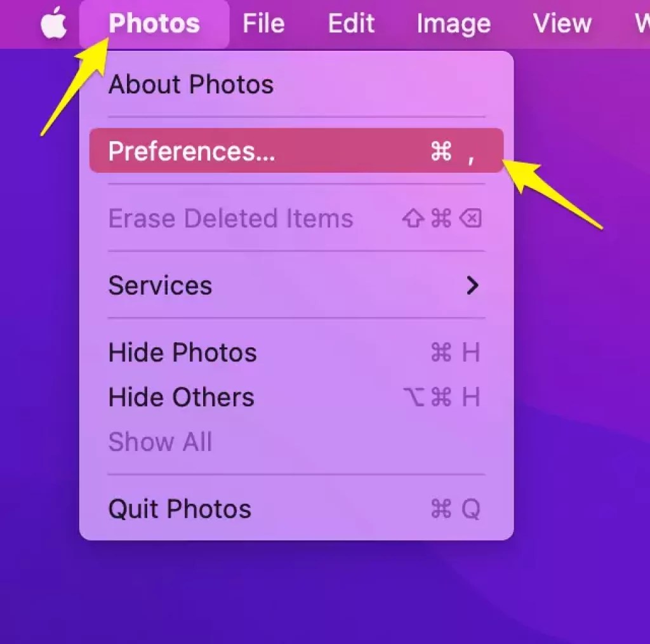This screenshot has height=644, width=650.
Task: Quit Photos via the menu entry
Action: click(x=179, y=508)
